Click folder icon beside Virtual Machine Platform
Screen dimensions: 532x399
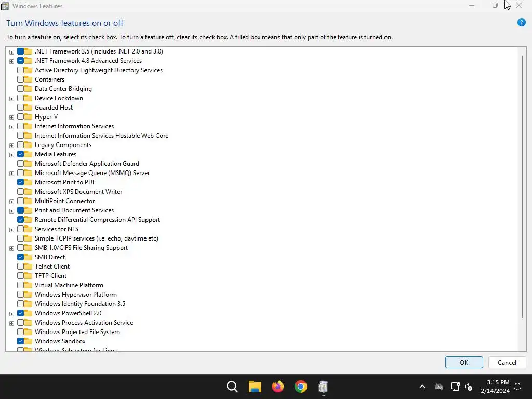(28, 285)
